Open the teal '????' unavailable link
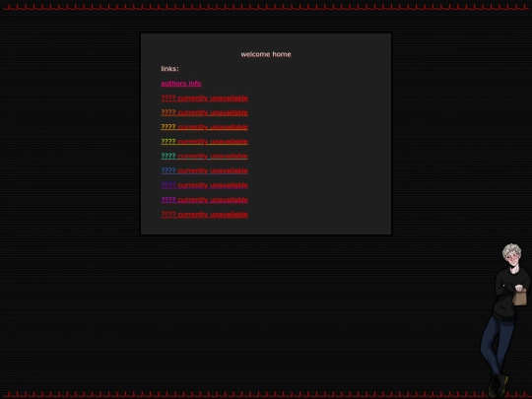The image size is (532, 399). click(x=204, y=157)
